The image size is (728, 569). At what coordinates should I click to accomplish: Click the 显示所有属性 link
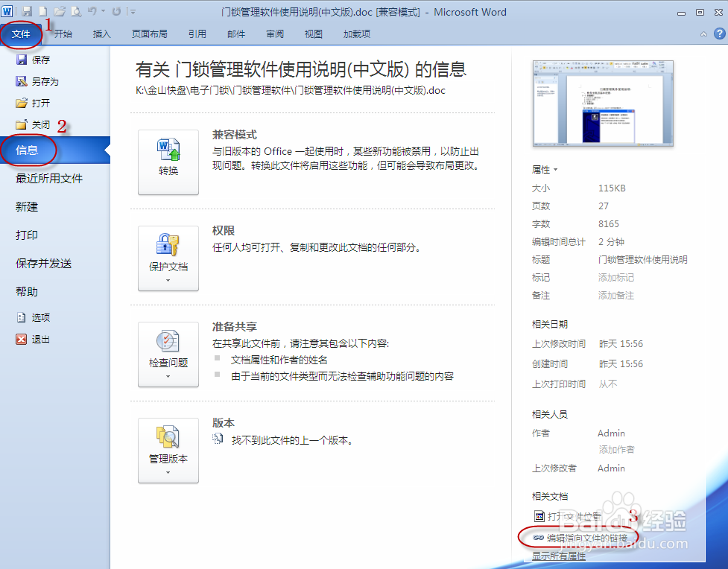558,556
